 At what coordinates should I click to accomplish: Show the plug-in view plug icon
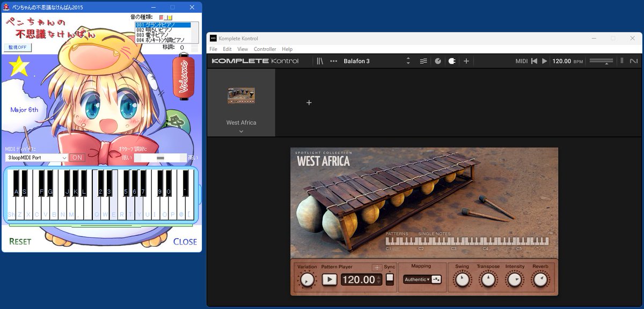click(x=452, y=61)
